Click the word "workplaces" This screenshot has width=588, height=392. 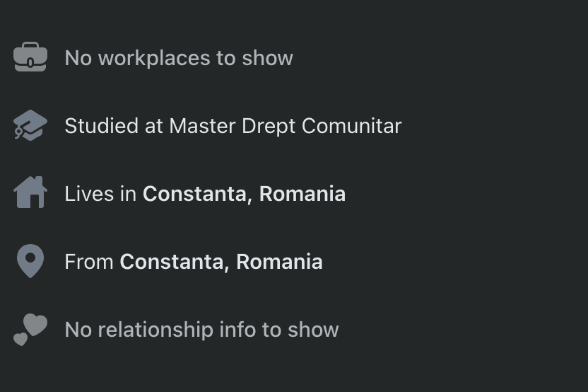(154, 58)
